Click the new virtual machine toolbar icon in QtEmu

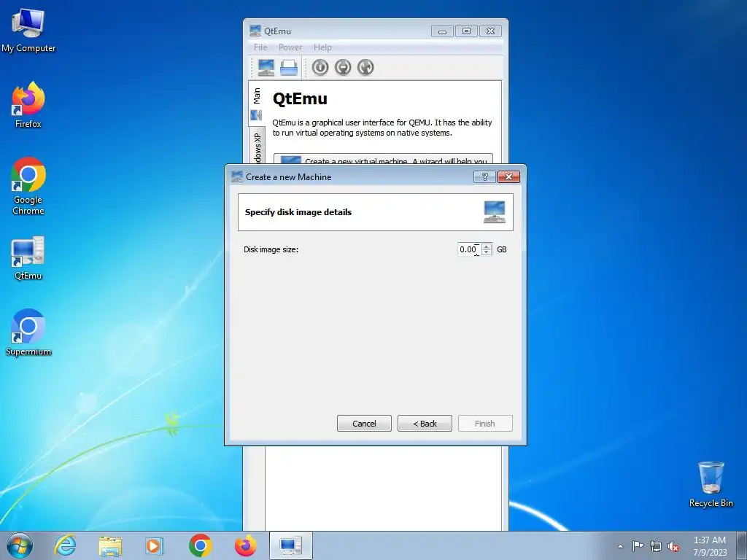point(266,67)
